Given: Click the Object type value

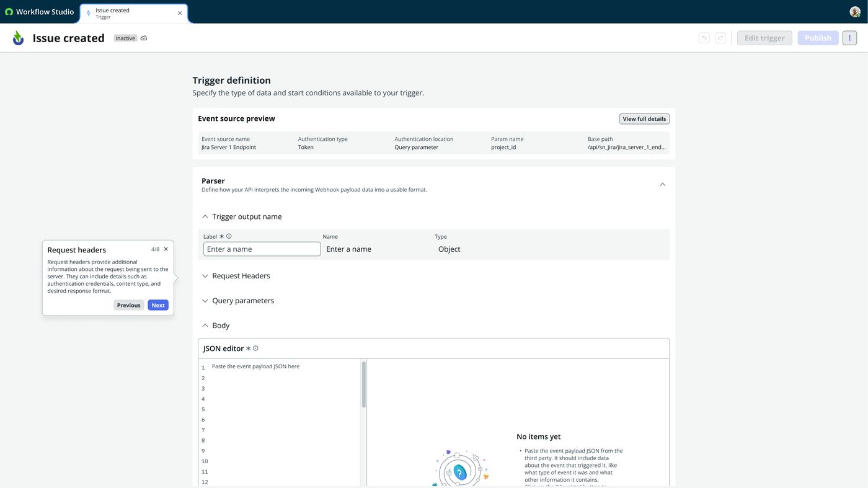Looking at the screenshot, I should (449, 249).
